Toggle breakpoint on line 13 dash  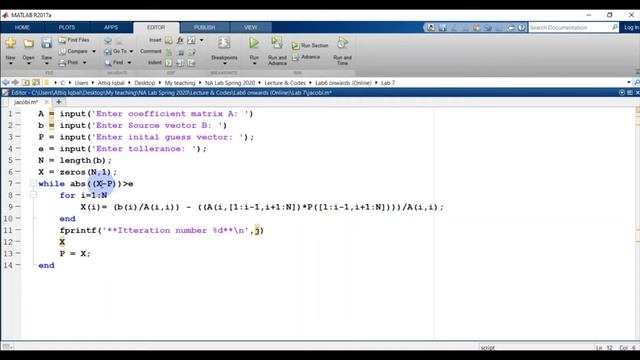[x=18, y=253]
